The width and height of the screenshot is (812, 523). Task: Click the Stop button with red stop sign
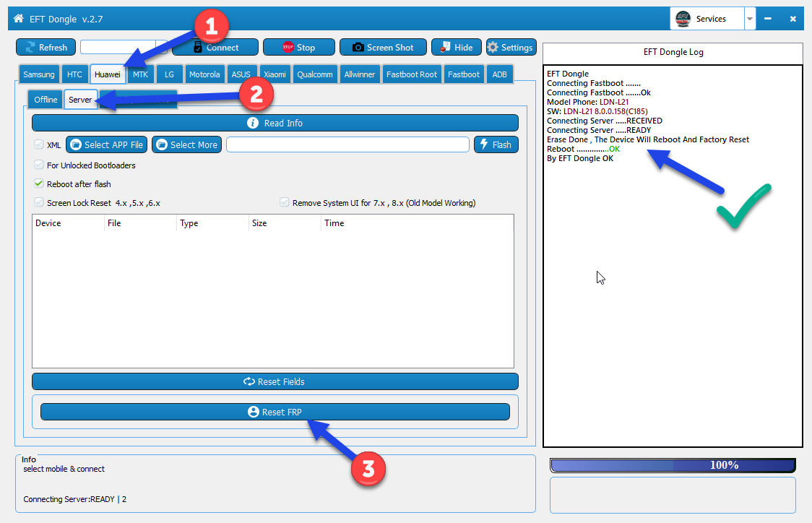pos(299,47)
